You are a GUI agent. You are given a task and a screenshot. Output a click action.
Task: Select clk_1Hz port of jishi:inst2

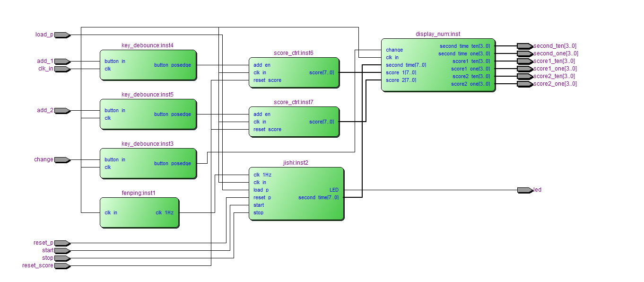262,175
